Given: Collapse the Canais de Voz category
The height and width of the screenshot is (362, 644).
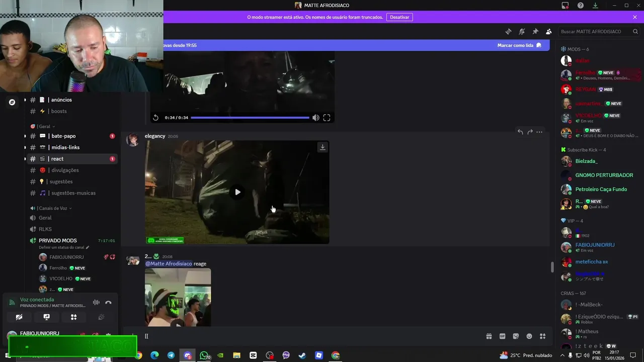Looking at the screenshot, I should point(51,208).
